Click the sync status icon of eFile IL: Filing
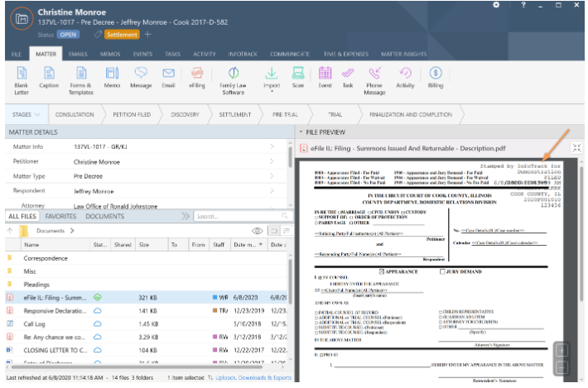This screenshot has width=588, height=388. 98,298
